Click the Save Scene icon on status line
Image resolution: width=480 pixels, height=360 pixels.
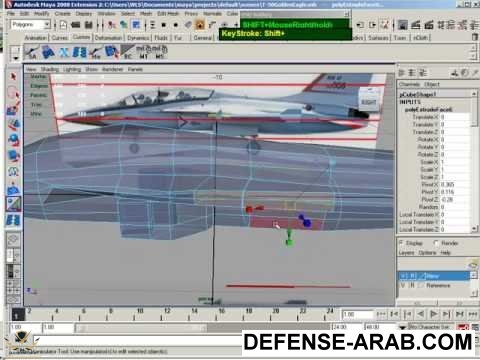88,25
